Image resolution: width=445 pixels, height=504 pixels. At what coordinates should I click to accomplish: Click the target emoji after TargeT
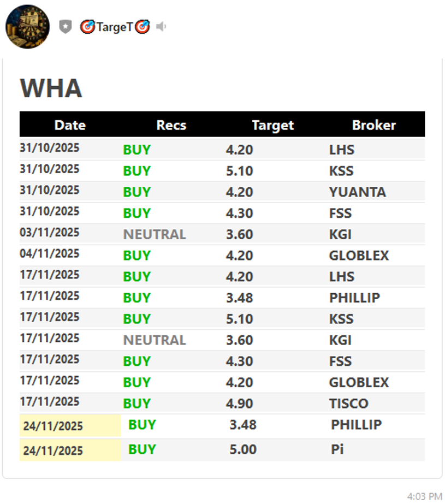click(x=143, y=27)
